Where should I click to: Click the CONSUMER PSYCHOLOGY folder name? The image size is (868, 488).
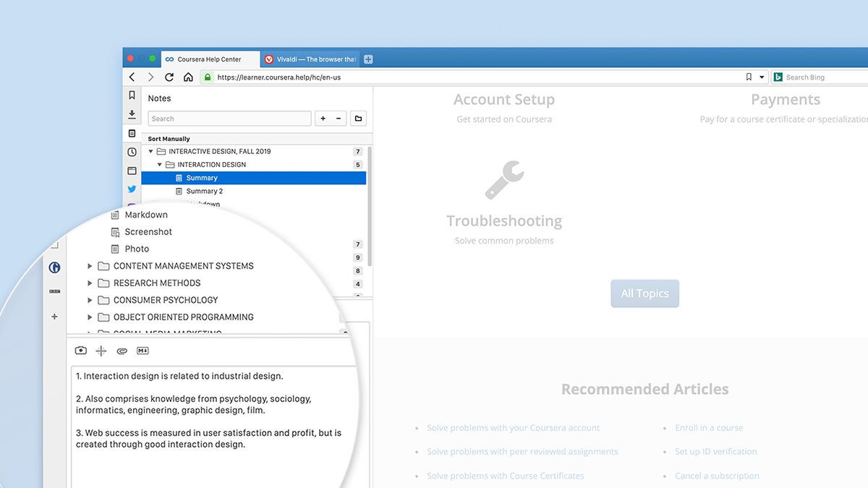click(x=166, y=300)
